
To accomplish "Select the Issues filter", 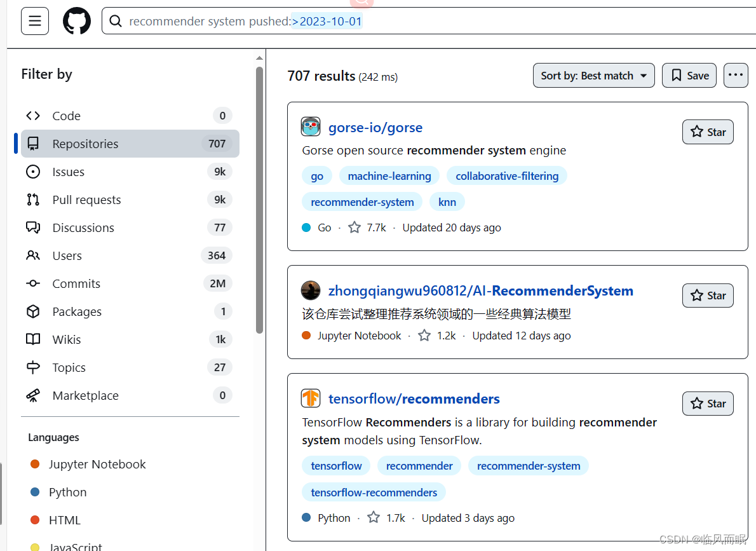I will tap(130, 172).
